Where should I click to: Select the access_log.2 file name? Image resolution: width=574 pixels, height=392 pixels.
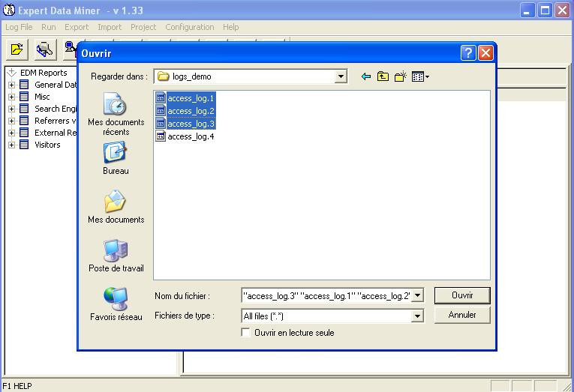point(191,111)
